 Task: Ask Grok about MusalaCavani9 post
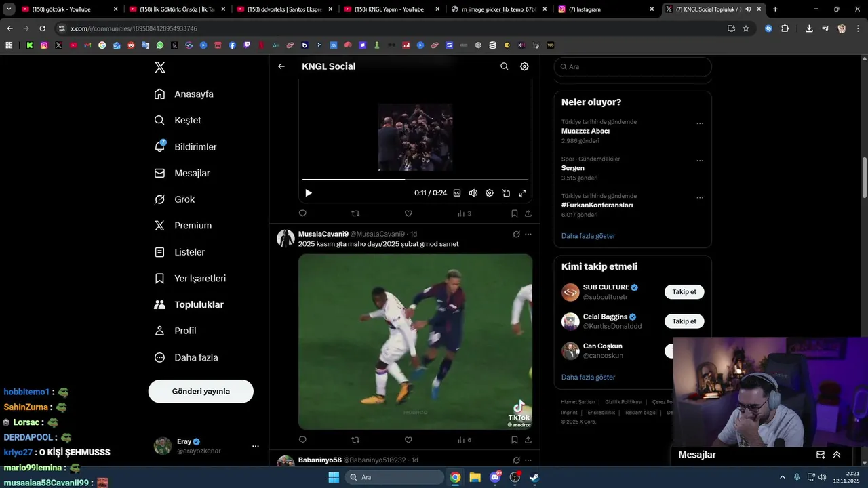coord(516,235)
